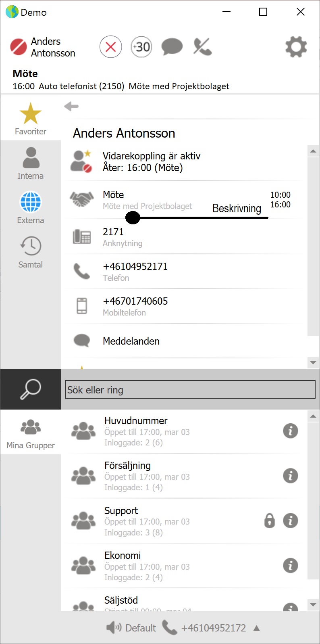Click the Support group icon

83,521
